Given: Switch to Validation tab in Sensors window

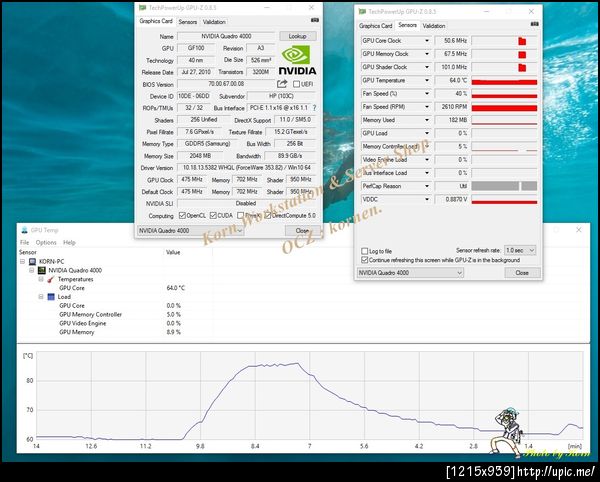Looking at the screenshot, I should (x=434, y=26).
